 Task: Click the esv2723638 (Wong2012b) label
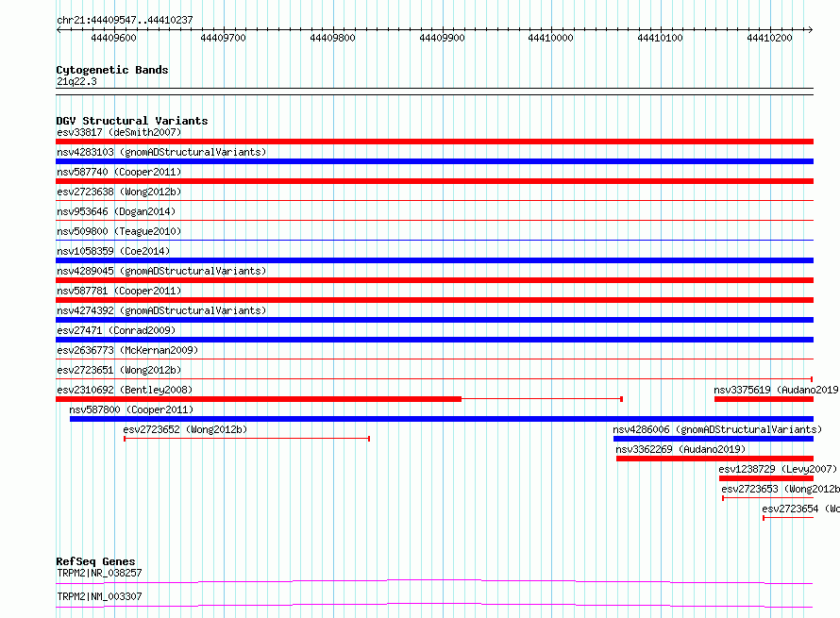pyautogui.click(x=119, y=192)
